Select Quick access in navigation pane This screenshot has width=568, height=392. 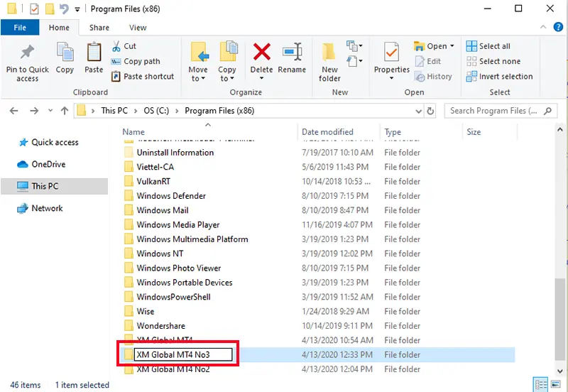pos(55,142)
